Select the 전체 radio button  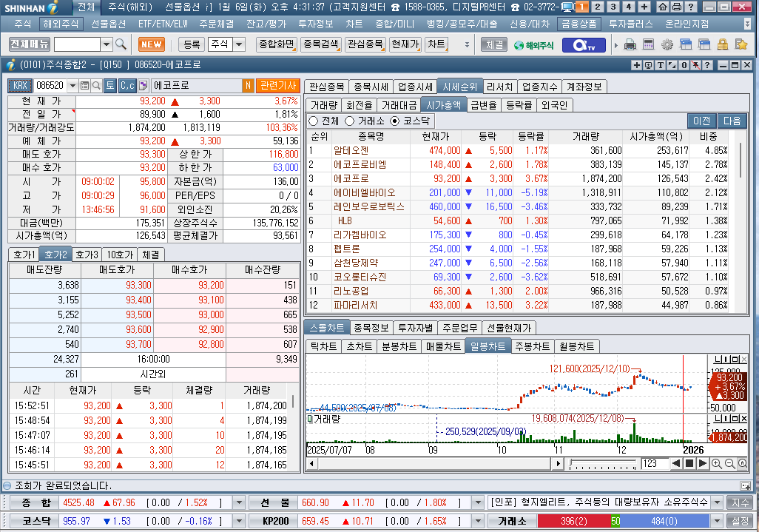tap(313, 121)
